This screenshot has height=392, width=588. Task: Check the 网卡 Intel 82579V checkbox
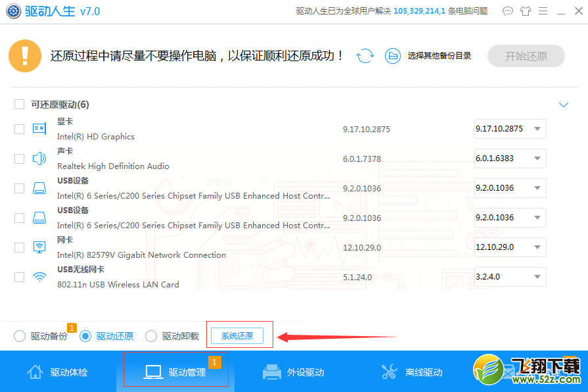pos(19,247)
